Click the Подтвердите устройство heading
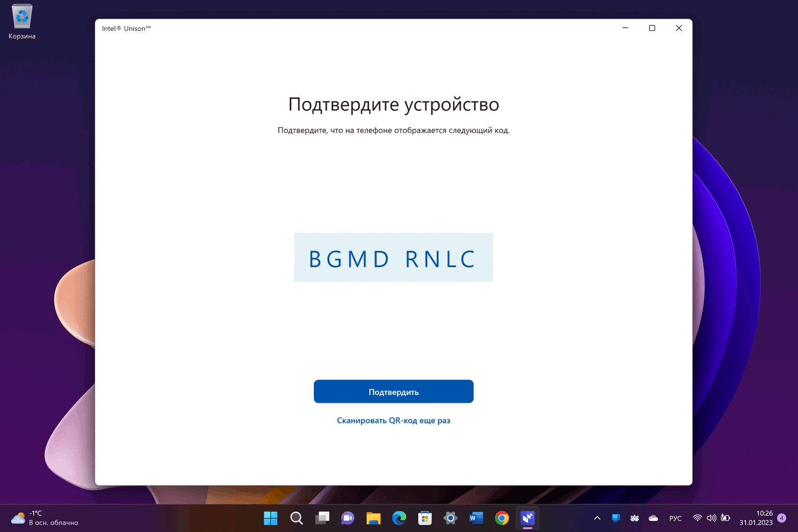This screenshot has width=798, height=532. [x=394, y=105]
